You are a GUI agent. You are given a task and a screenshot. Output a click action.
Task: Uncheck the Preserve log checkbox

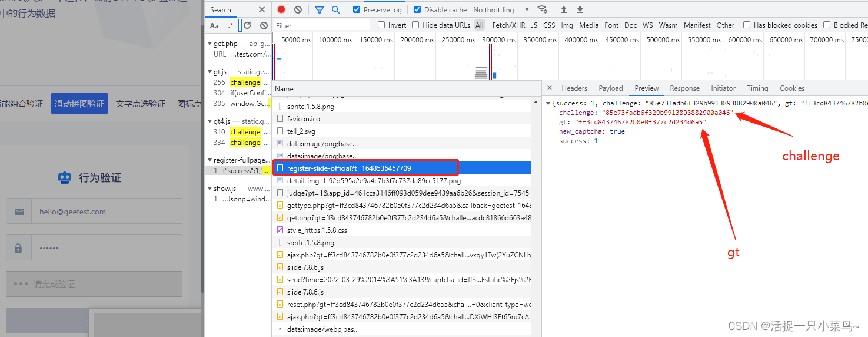click(x=357, y=9)
